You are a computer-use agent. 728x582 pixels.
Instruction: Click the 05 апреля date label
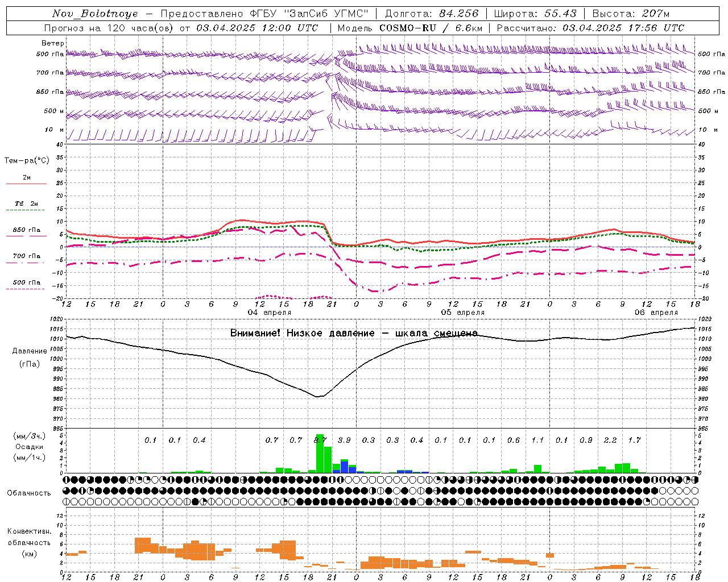tap(463, 313)
